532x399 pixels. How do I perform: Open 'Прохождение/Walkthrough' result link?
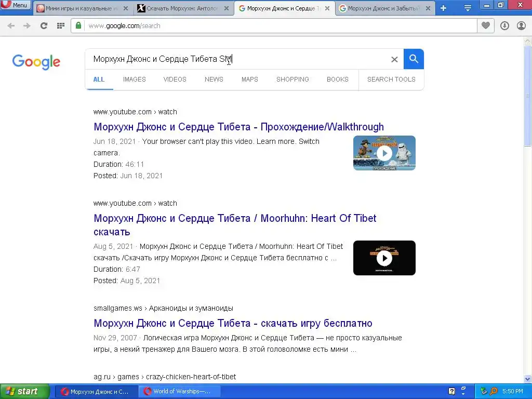239,127
